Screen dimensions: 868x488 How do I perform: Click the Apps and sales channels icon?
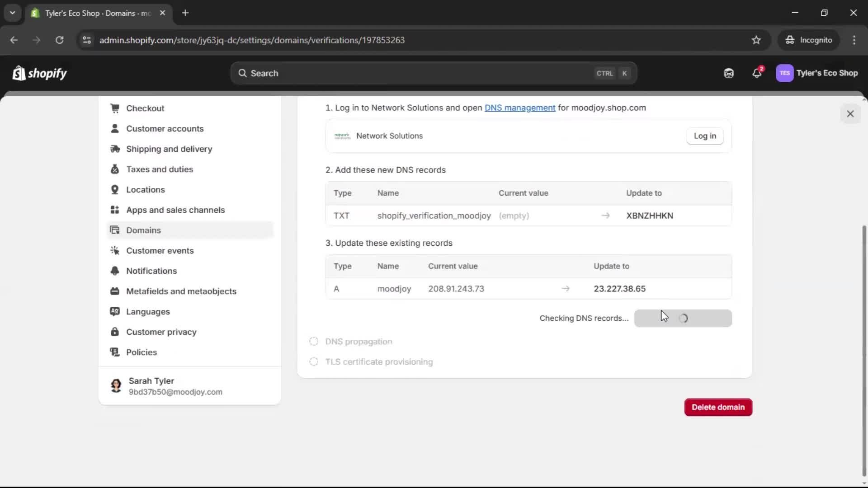pyautogui.click(x=115, y=210)
